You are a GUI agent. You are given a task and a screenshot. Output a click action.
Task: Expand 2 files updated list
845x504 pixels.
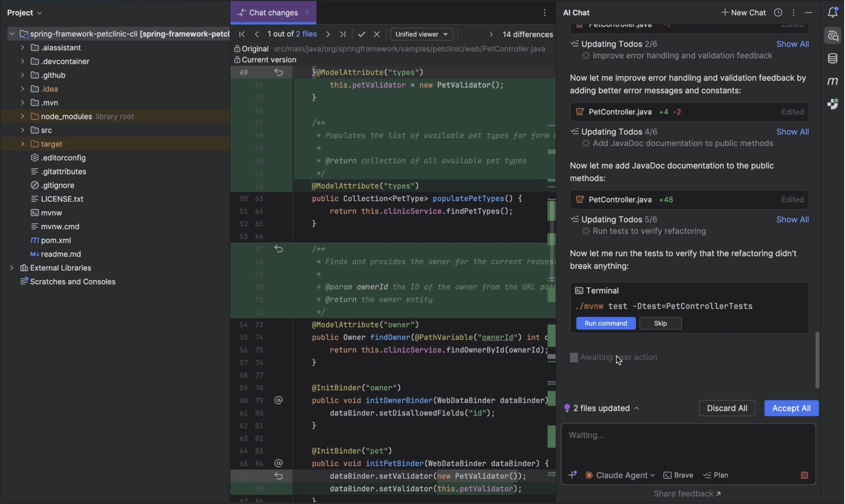[x=602, y=408]
